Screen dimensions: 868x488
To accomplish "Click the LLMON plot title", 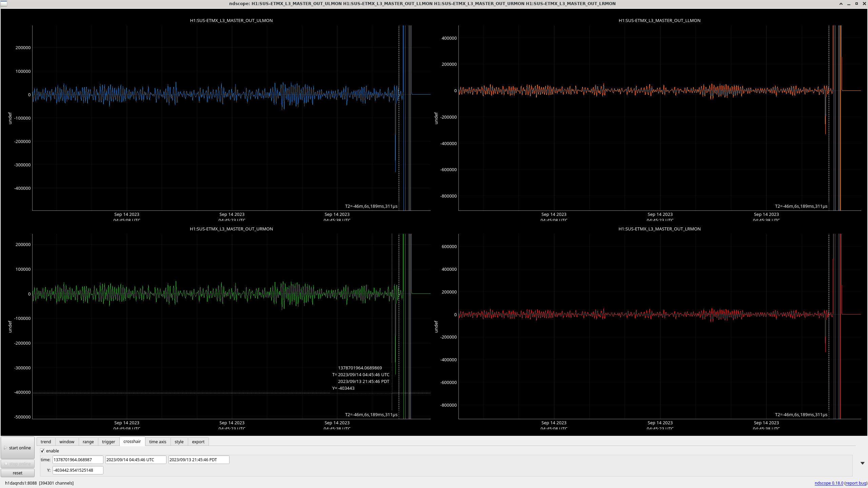I will (659, 20).
